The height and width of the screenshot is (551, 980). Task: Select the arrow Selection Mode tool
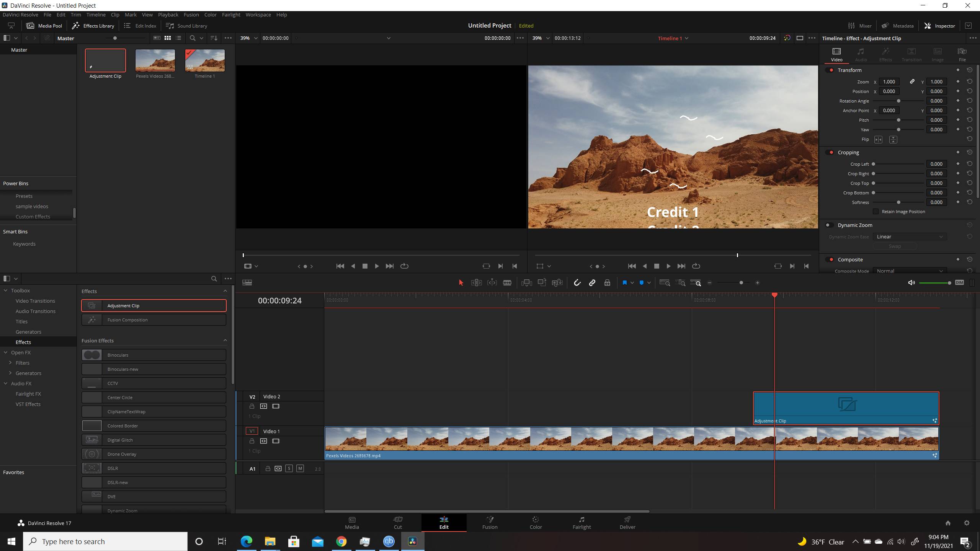pyautogui.click(x=461, y=283)
